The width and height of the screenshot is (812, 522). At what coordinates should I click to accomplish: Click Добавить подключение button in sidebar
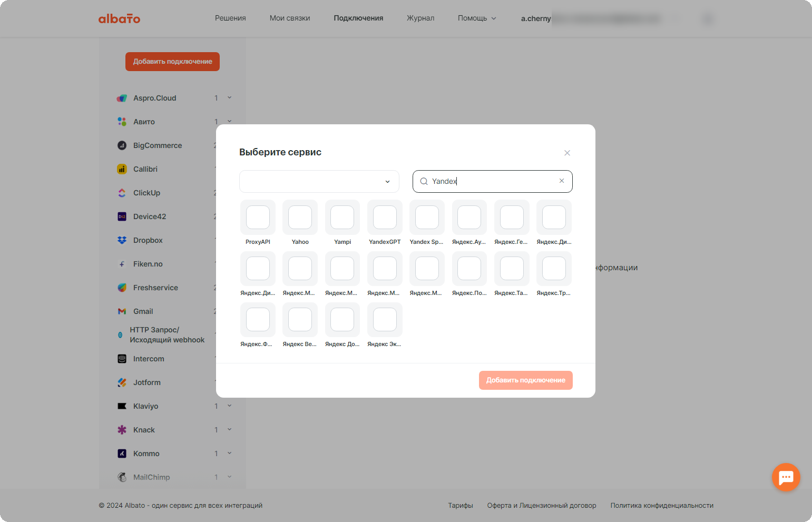click(172, 62)
